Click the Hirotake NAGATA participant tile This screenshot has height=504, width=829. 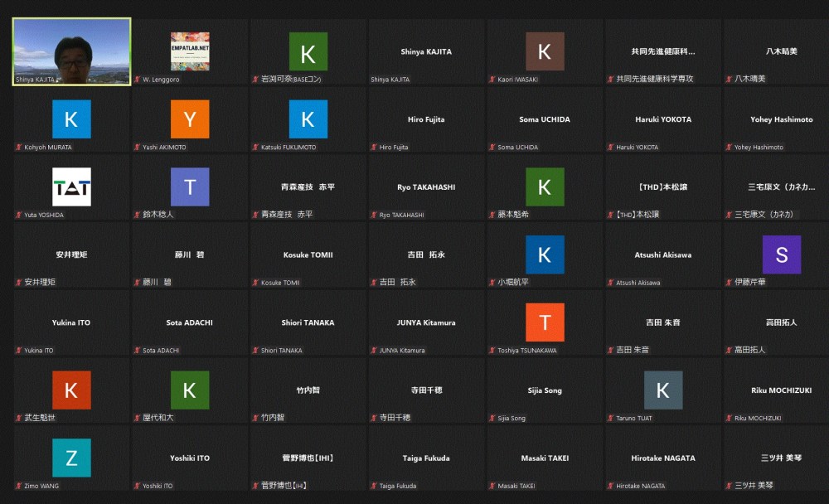(663, 458)
